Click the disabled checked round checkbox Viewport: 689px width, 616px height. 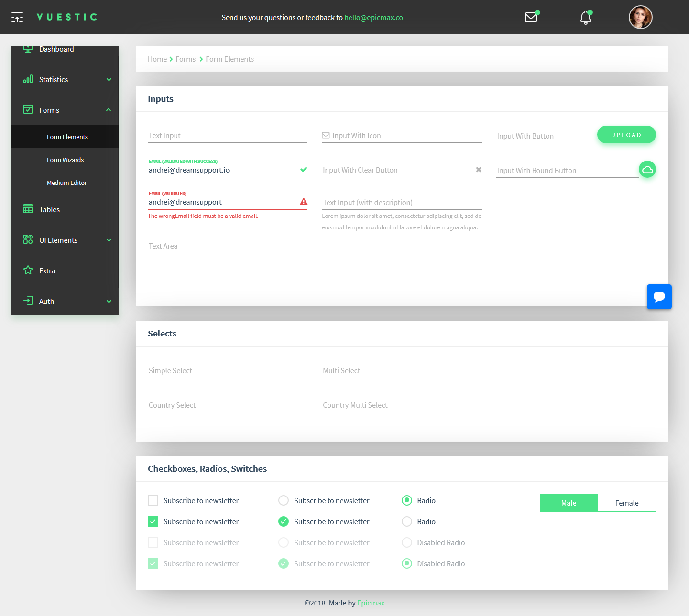click(284, 563)
